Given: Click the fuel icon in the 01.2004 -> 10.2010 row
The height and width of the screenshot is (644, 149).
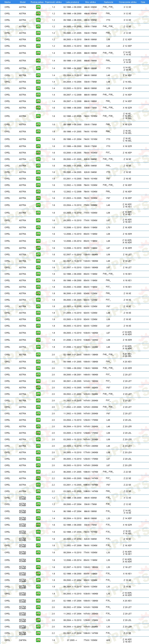Looking at the screenshot, I should 38,313.
